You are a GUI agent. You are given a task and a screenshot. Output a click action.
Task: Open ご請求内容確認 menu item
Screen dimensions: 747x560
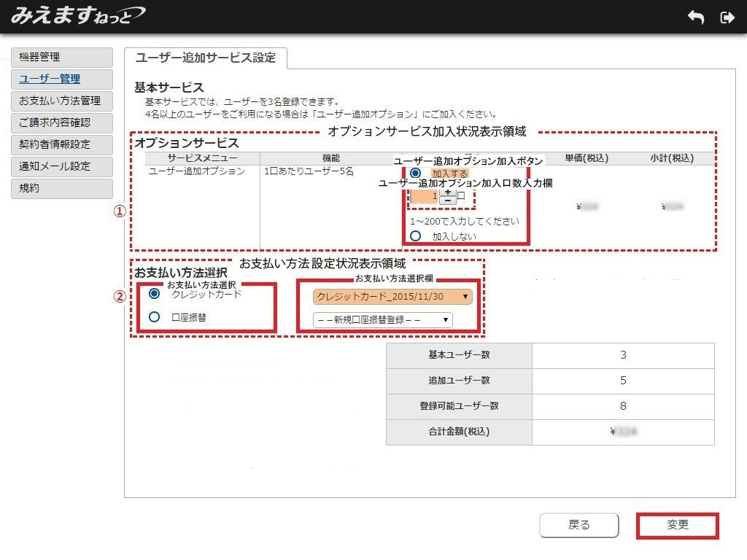pyautogui.click(x=62, y=122)
